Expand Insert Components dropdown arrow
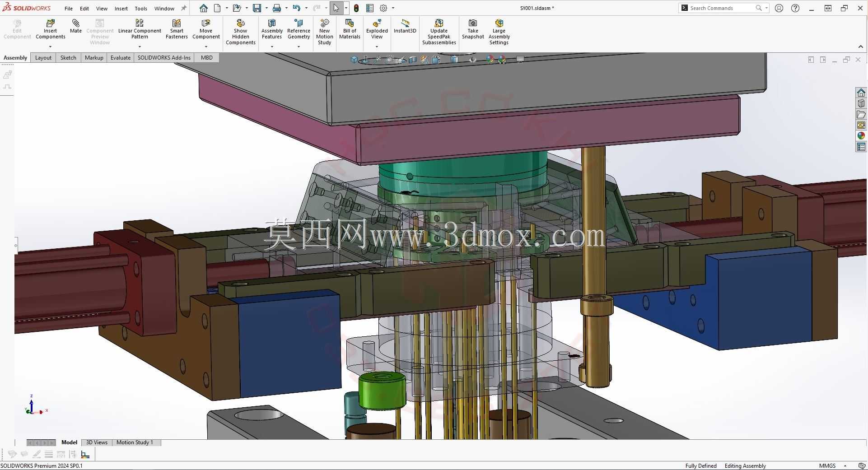 tap(50, 47)
